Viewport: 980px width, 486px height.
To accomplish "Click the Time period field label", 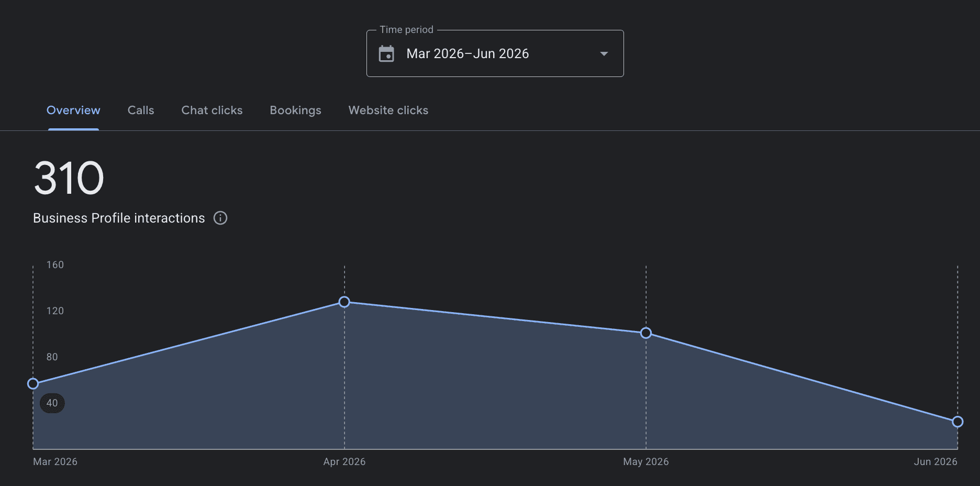I will click(407, 30).
